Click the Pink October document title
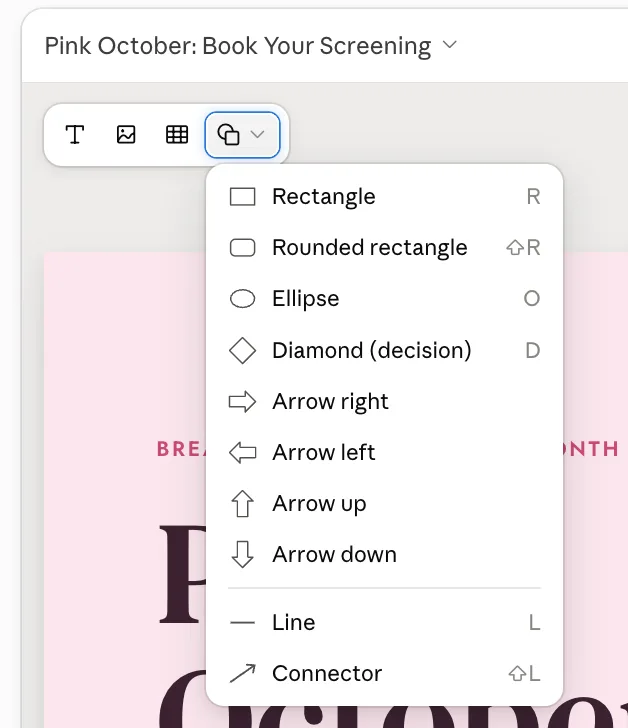 pos(238,46)
